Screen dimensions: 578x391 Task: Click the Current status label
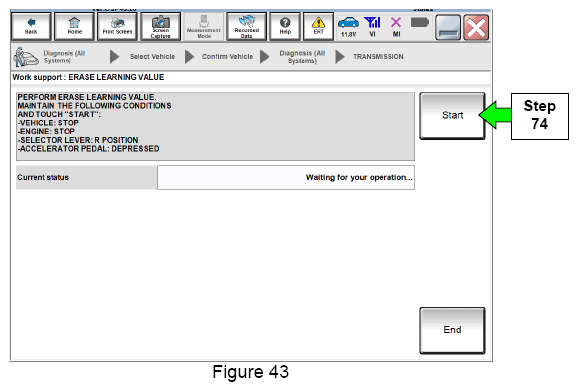point(43,178)
